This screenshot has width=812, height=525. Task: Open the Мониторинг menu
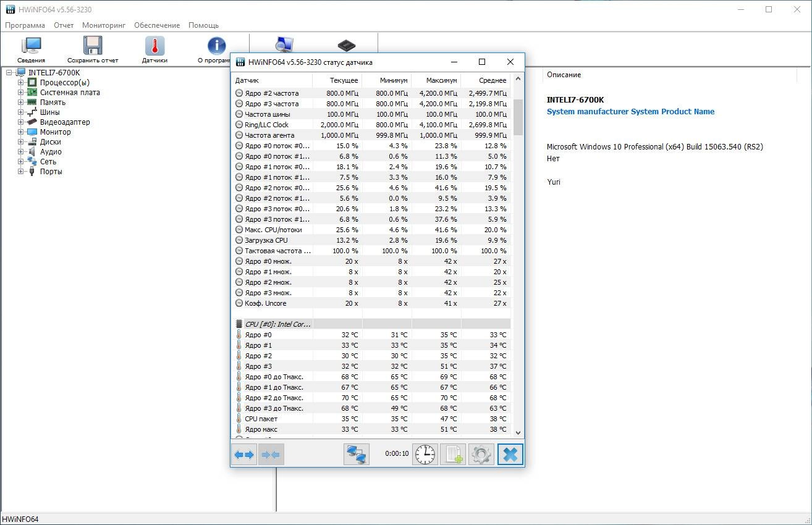(104, 25)
